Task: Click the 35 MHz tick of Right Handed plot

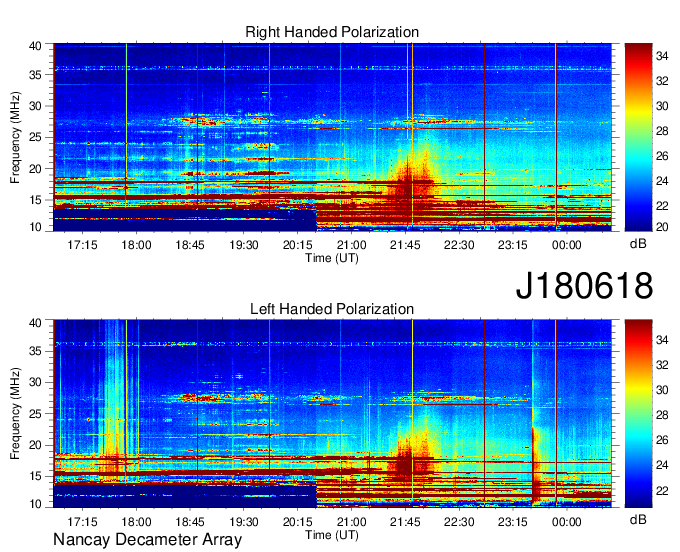Action: [35, 75]
